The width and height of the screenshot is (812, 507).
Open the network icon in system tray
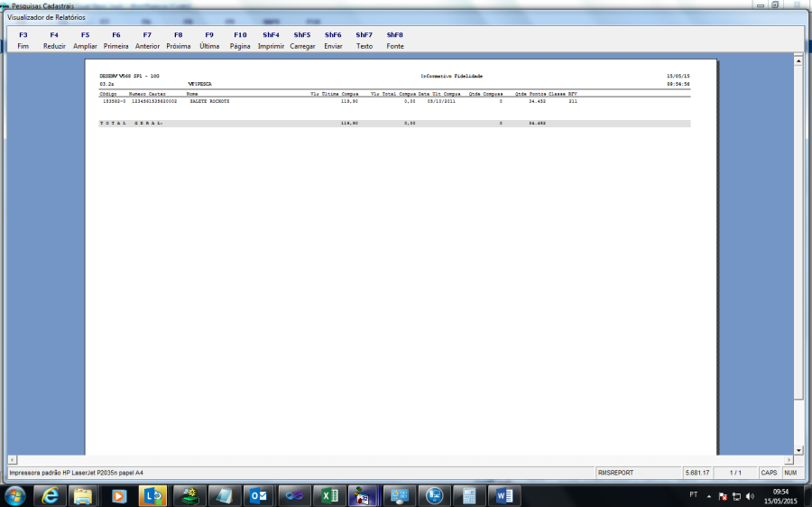(x=736, y=497)
